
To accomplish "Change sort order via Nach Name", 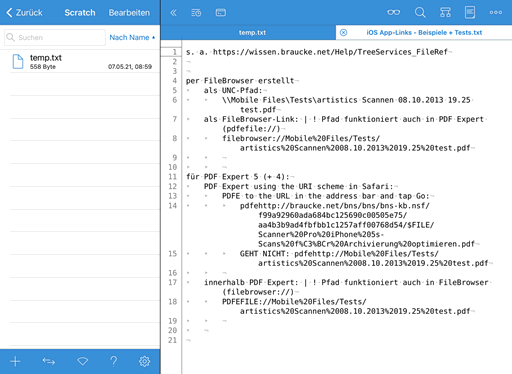I will pos(132,37).
